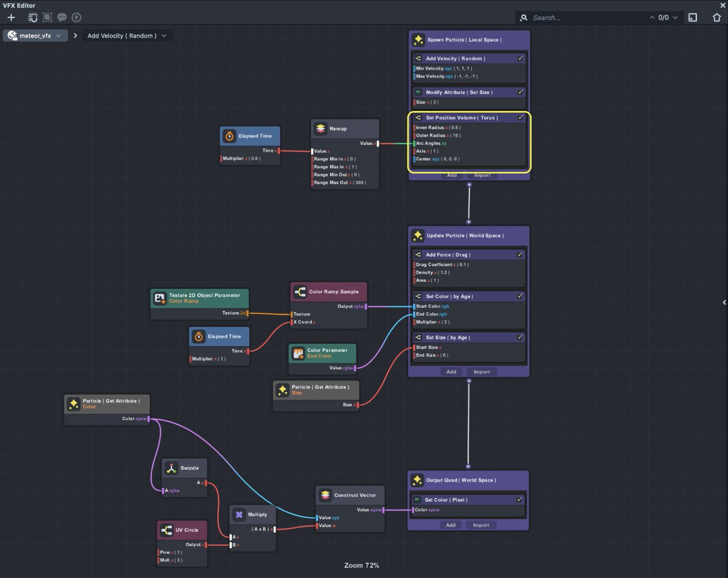Toggle the Set Color ( Pixel ) checkbox

[x=519, y=500]
